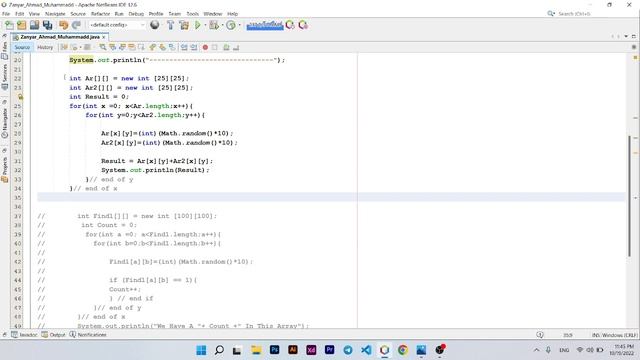Screen dimensions: 640x360
Task: Open the Javadoc bottom tab
Action: tap(24, 335)
